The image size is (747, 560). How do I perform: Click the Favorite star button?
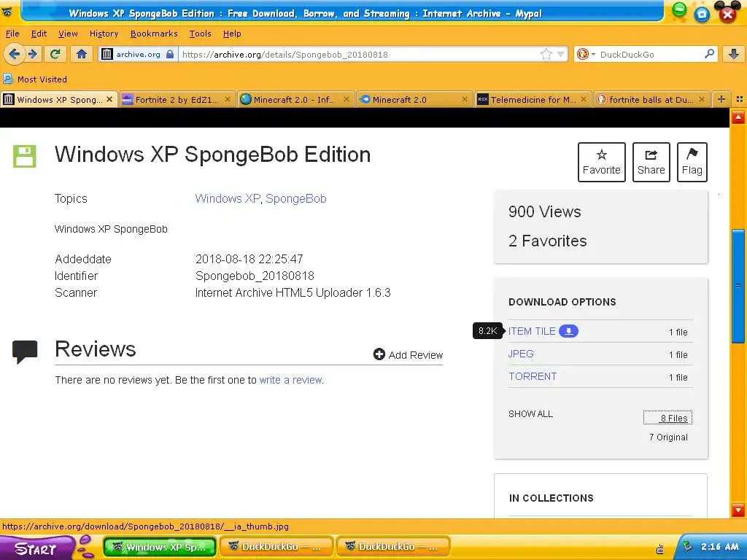tap(601, 162)
